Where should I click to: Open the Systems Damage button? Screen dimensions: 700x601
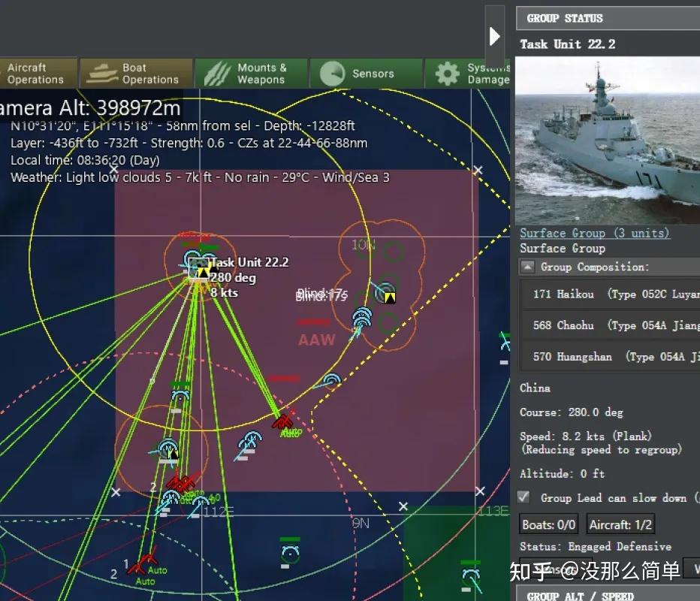coord(468,73)
